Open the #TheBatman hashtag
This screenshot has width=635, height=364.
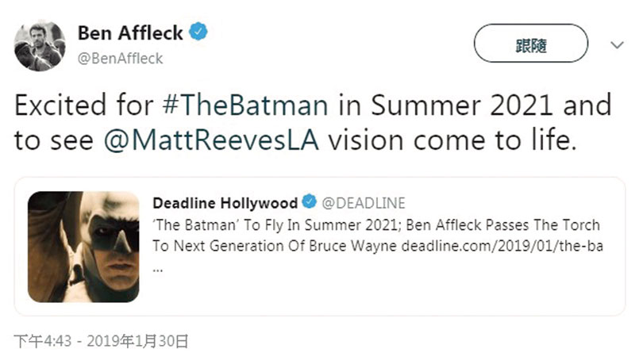(245, 105)
